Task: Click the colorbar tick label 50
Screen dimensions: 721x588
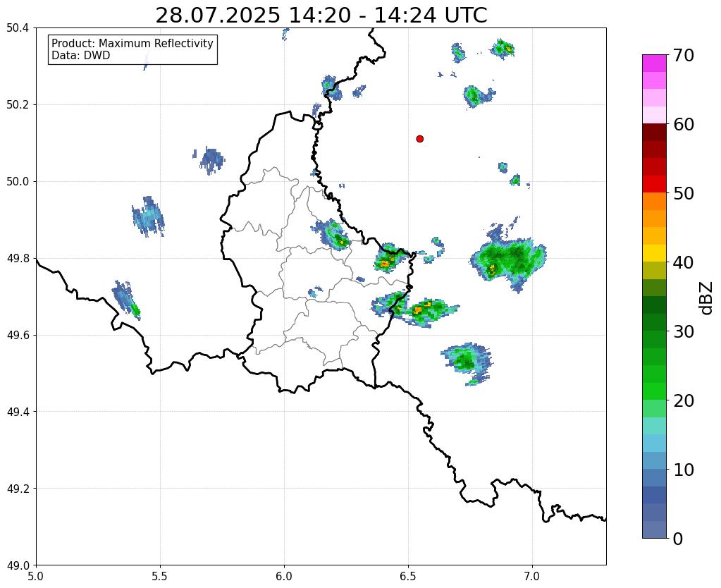Action: [x=684, y=193]
